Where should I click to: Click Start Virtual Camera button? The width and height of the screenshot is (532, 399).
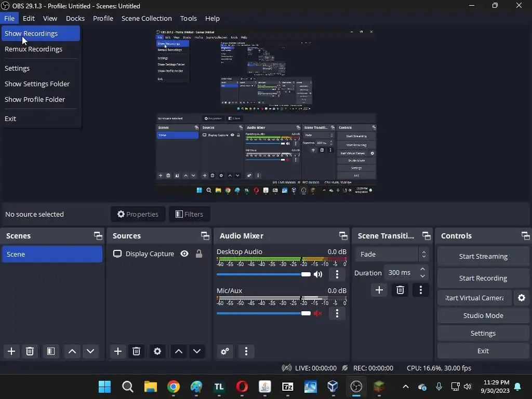click(474, 298)
